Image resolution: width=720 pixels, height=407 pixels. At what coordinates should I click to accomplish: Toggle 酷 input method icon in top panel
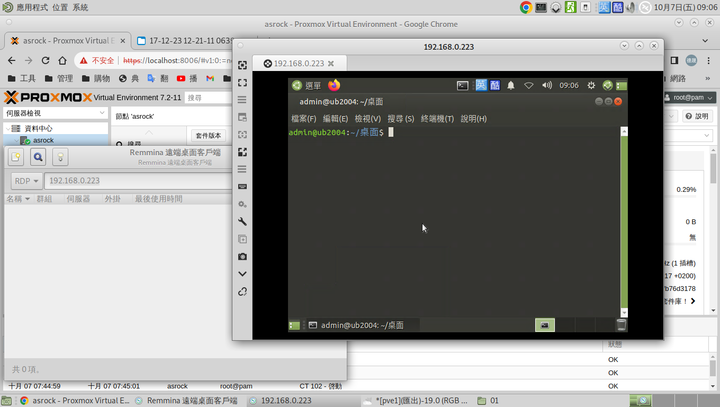click(x=618, y=7)
